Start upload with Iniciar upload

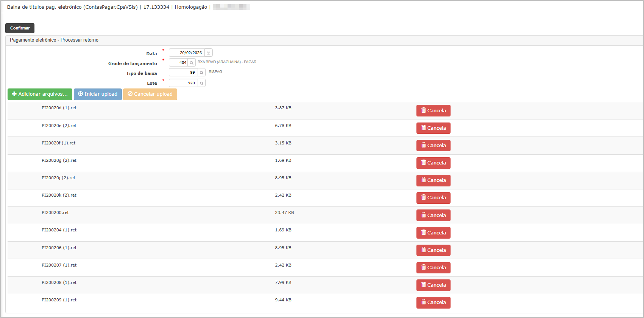click(98, 94)
